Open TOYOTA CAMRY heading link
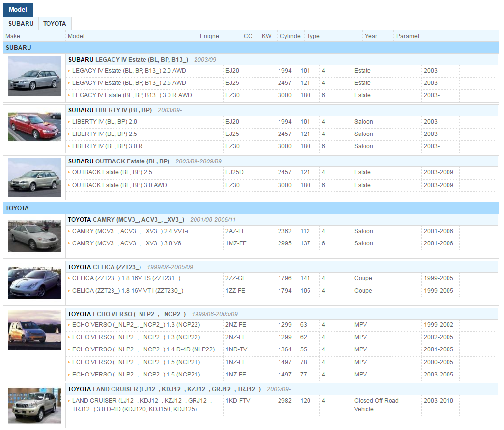The width and height of the screenshot is (504, 430). coord(126,220)
